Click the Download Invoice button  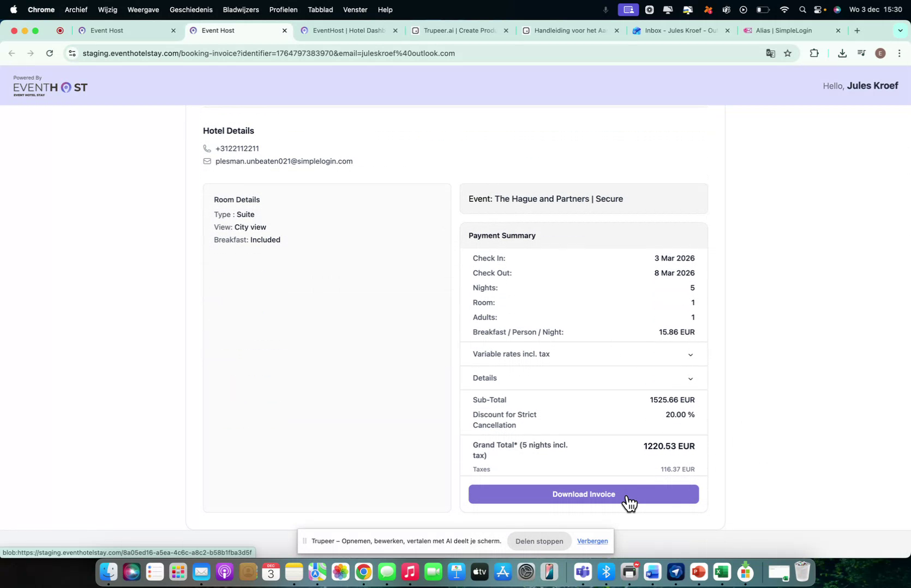coord(583,494)
